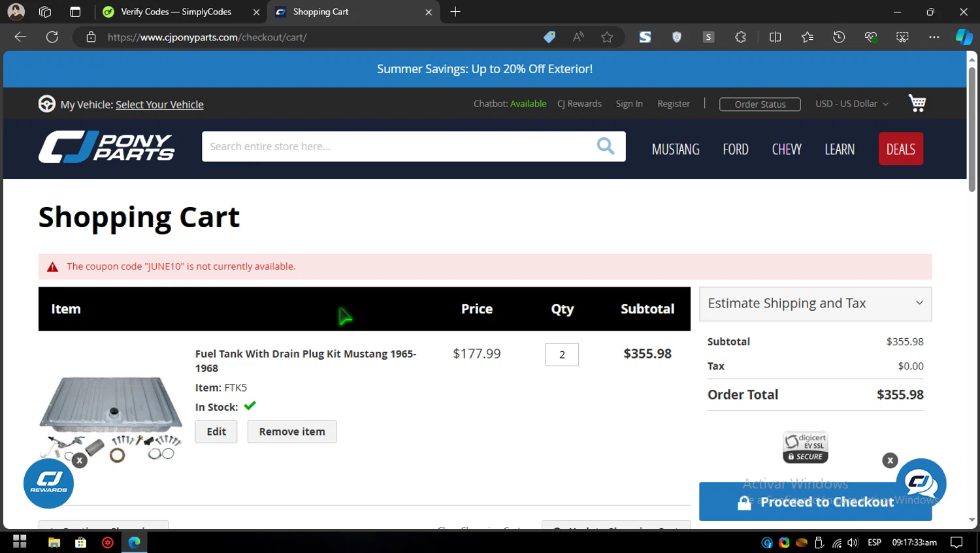
Task: Open the tab actions menu icon
Action: [75, 12]
